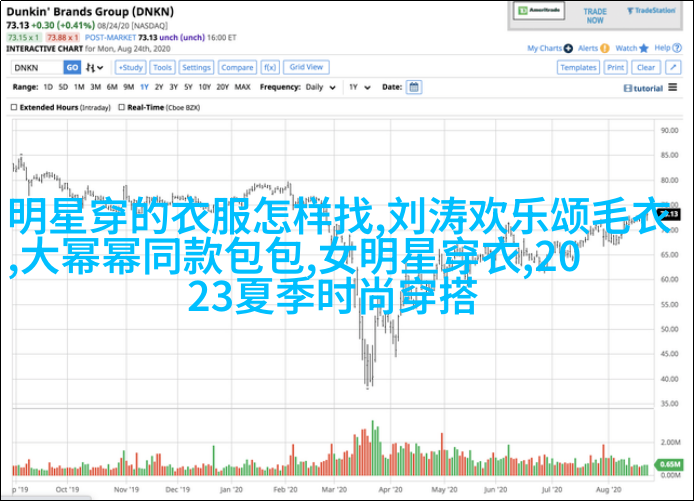695x502 pixels.
Task: Click the plus icon next to My Charts
Action: click(x=568, y=48)
